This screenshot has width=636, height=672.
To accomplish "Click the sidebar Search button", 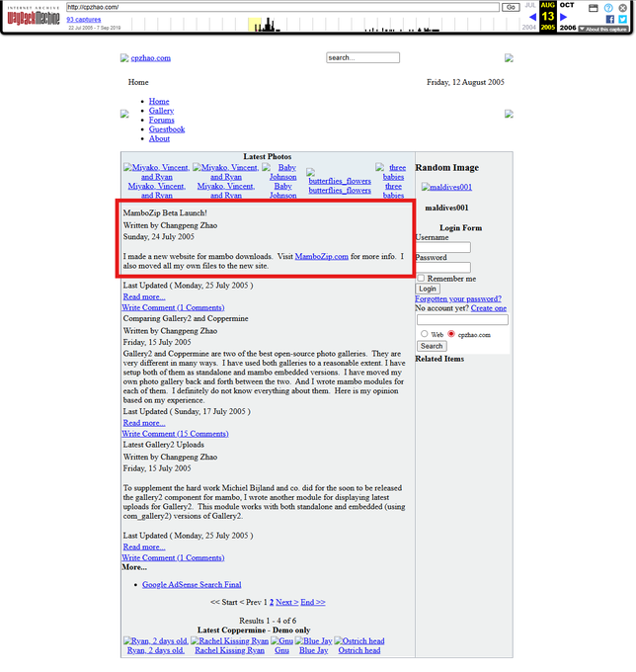I will click(x=432, y=346).
